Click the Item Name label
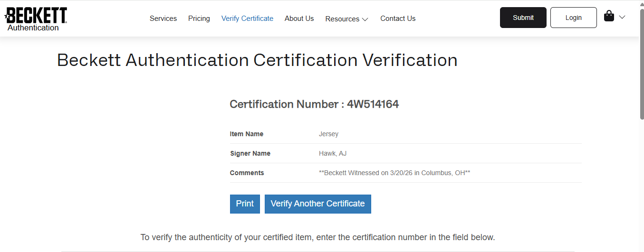 246,134
